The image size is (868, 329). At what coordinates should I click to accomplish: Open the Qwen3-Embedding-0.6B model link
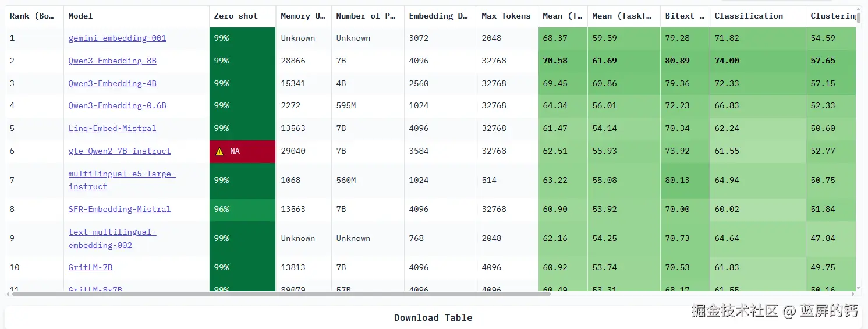coord(117,105)
